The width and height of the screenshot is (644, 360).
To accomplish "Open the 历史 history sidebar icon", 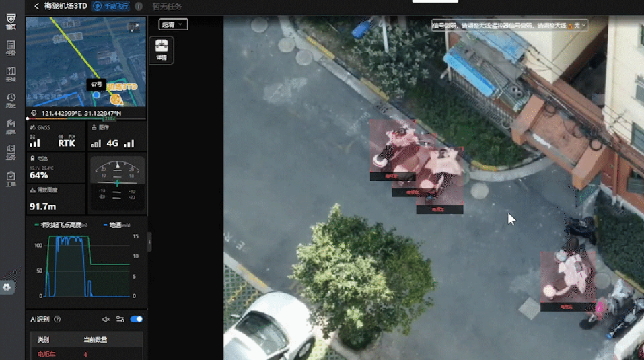I will (11, 100).
